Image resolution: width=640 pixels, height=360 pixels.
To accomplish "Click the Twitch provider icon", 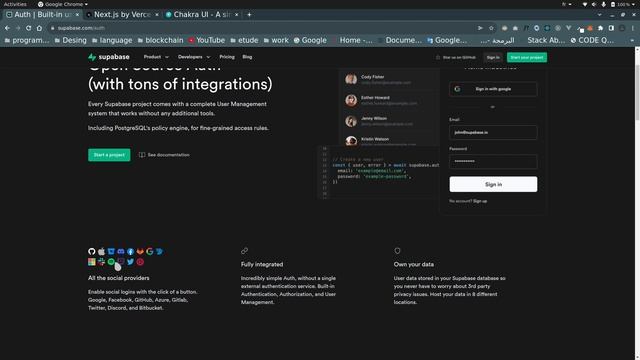I will coord(121,262).
